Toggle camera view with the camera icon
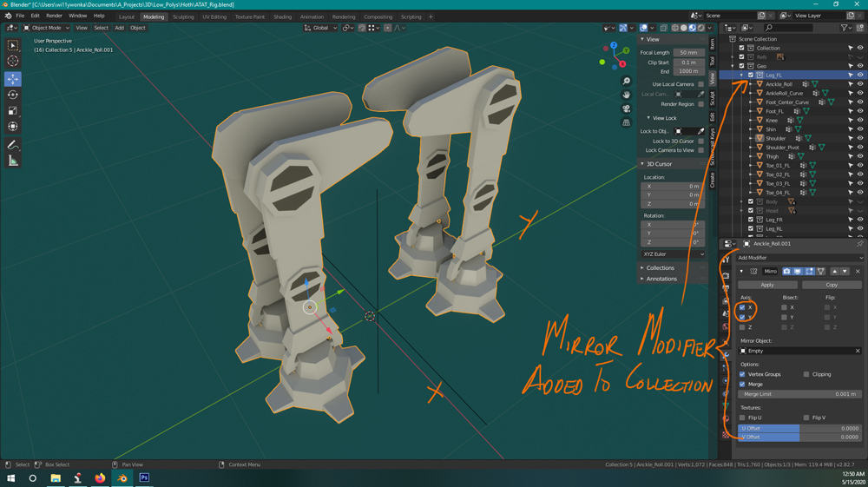The width and height of the screenshot is (868, 487). [626, 109]
